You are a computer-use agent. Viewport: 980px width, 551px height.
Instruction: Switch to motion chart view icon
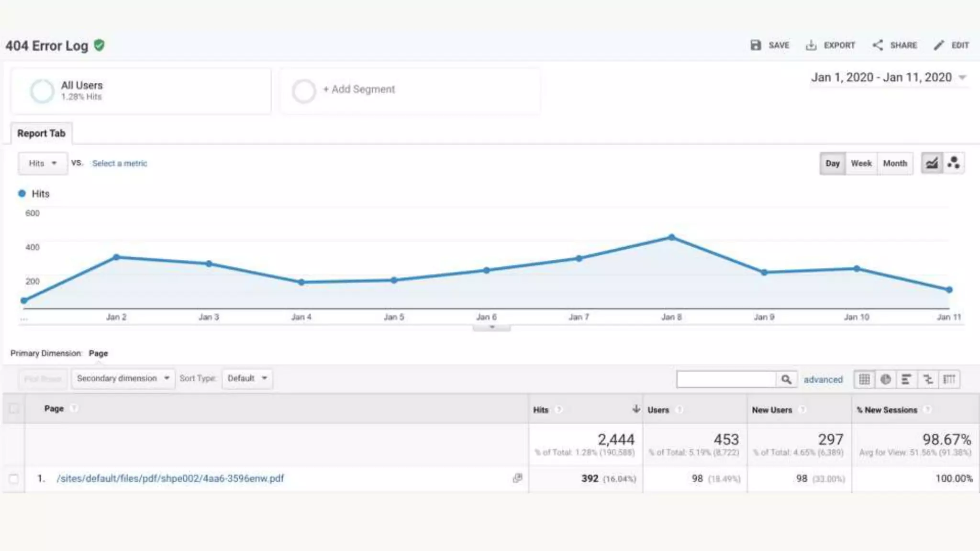point(953,163)
